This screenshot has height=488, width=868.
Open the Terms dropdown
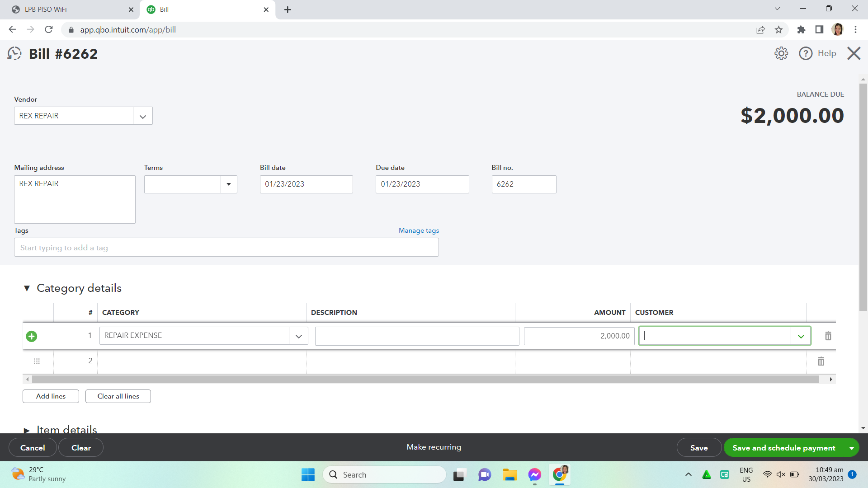pos(229,184)
